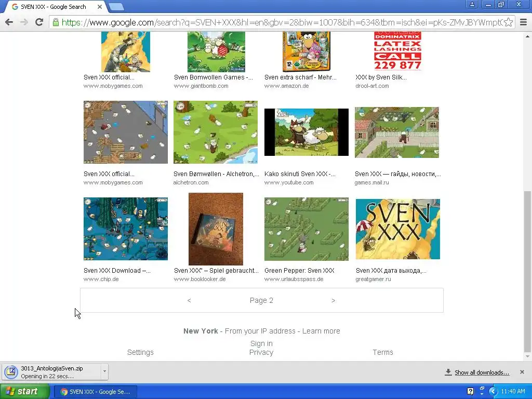
Task: Open the Chrome menu hamburger icon
Action: (x=524, y=22)
